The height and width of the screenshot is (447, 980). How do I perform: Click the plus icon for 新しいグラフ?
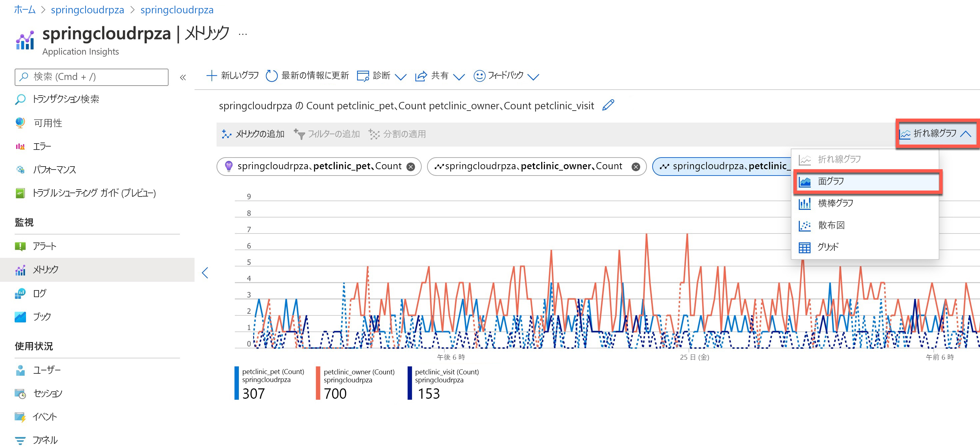pyautogui.click(x=211, y=75)
